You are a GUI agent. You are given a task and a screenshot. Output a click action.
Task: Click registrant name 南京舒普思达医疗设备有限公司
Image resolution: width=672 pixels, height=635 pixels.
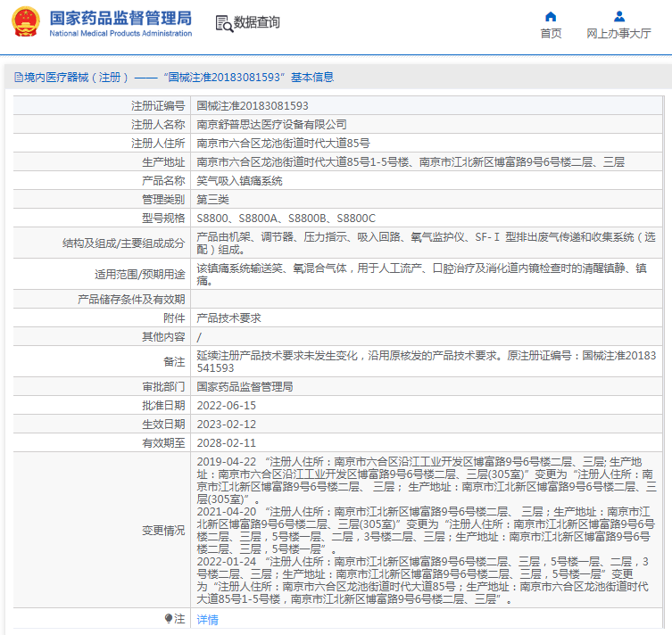coord(271,124)
